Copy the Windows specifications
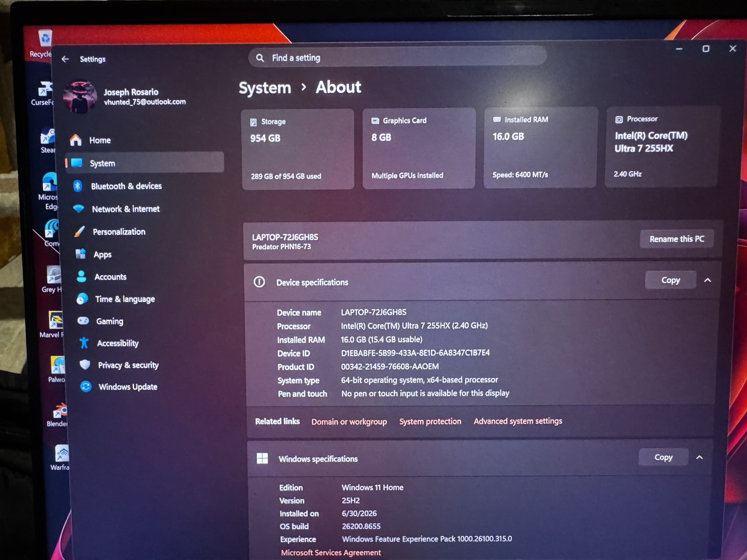The height and width of the screenshot is (560, 747). 663,457
